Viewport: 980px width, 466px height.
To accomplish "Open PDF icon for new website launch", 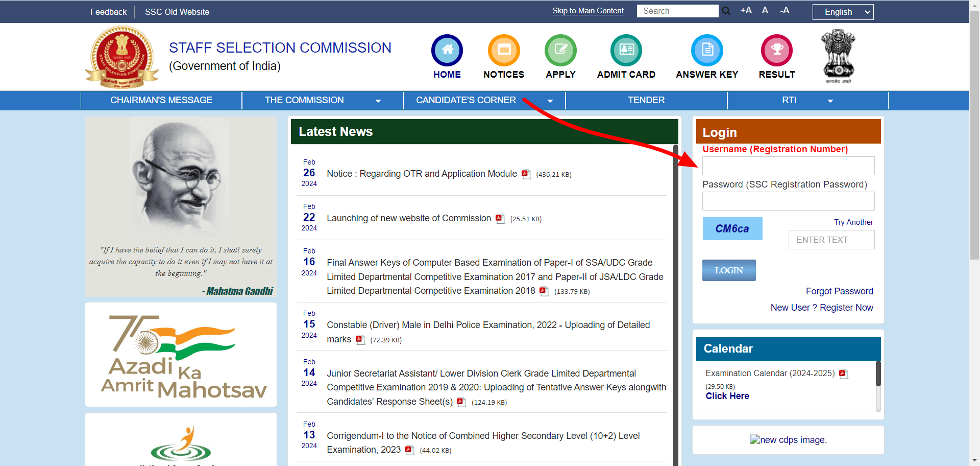I will tap(500, 219).
